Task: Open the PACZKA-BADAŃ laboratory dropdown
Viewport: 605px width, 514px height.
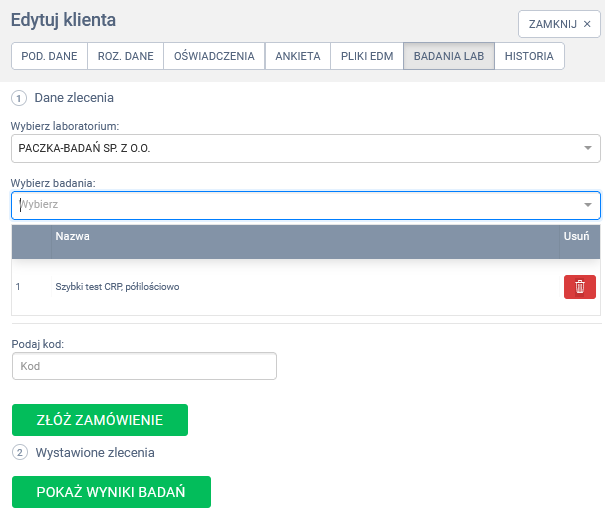Action: tap(305, 149)
